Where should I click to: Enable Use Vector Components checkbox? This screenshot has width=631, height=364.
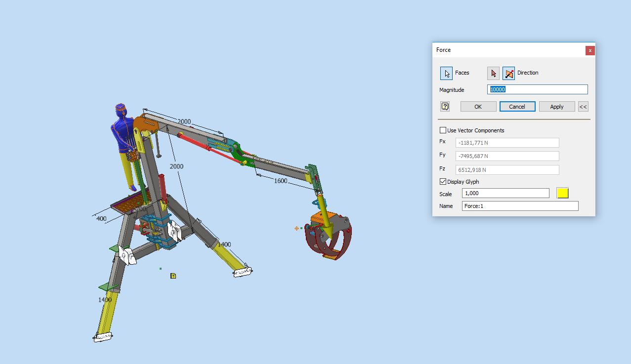point(443,130)
